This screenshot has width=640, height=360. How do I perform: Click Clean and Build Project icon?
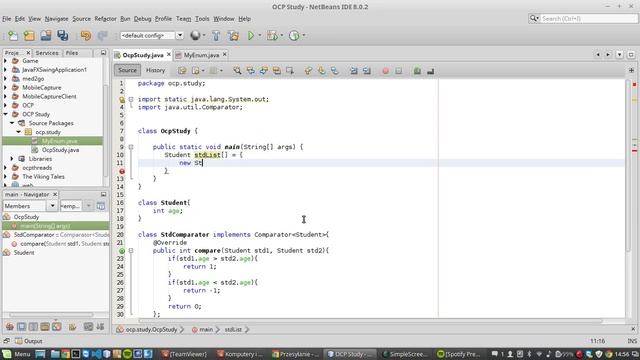click(233, 36)
